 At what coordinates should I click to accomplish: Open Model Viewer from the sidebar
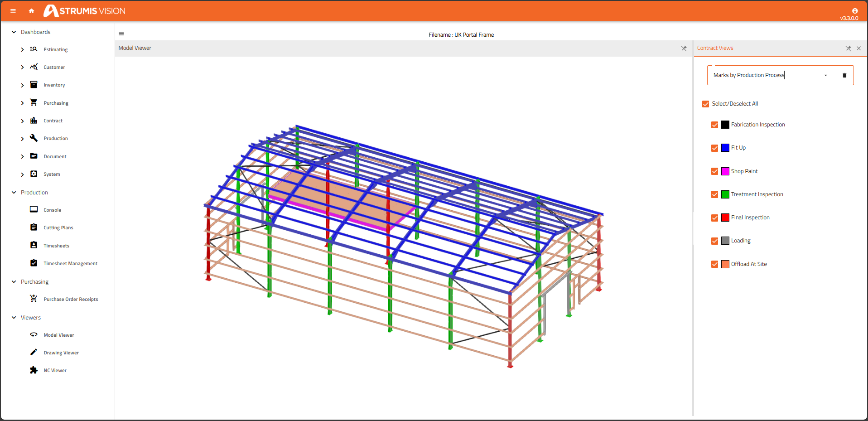click(59, 335)
